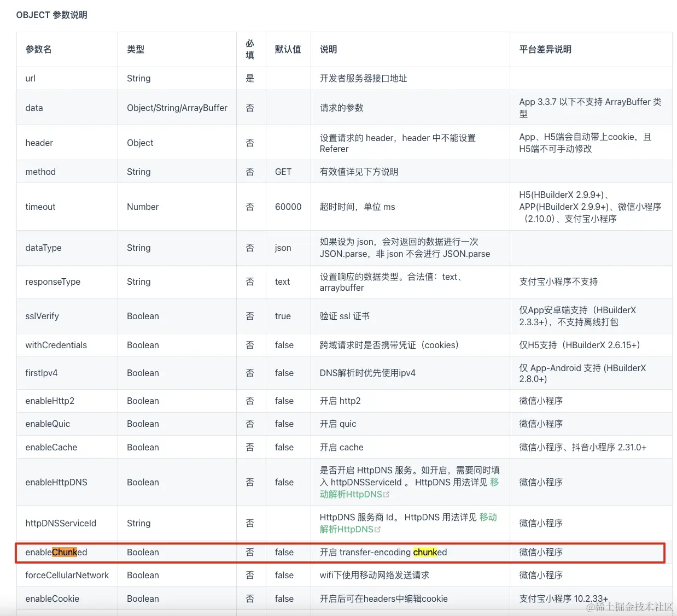Image resolution: width=677 pixels, height=616 pixels.
Task: Click 仅H5支持 (HBuilderX 2.6.15+) note
Action: coord(579,345)
